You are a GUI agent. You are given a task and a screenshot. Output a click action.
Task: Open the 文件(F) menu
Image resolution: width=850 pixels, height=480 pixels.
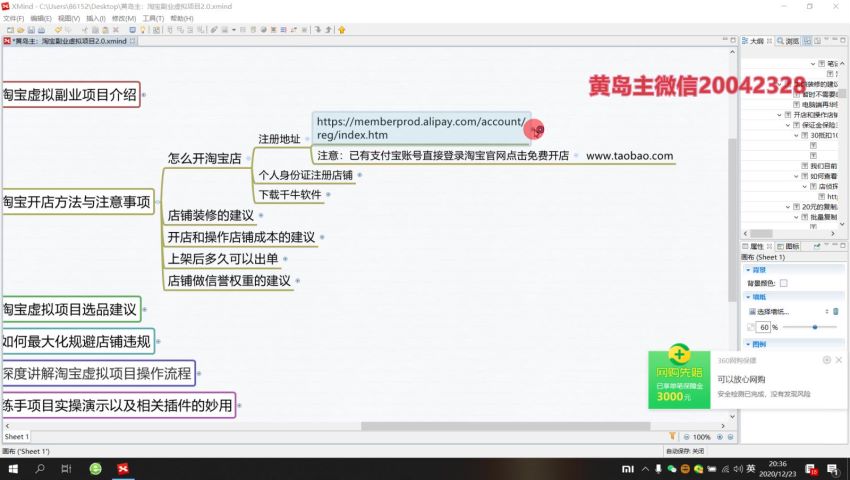pyautogui.click(x=14, y=18)
